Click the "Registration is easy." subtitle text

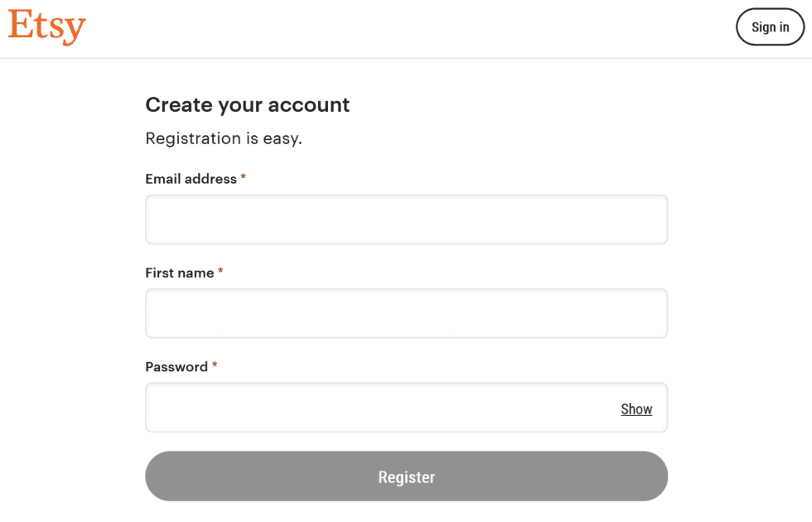[223, 138]
